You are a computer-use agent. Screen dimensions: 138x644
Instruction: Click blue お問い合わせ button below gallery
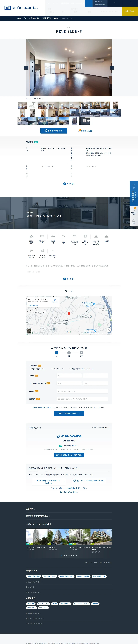click(54, 131)
